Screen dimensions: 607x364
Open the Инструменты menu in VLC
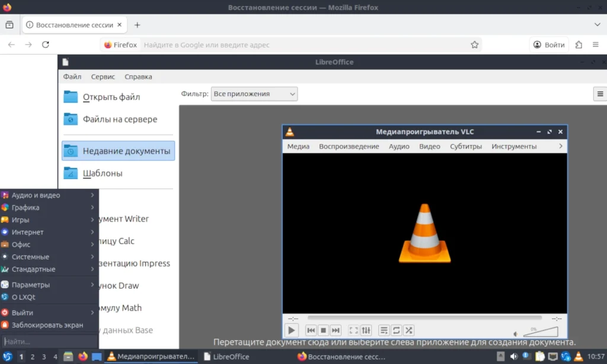[x=514, y=146]
